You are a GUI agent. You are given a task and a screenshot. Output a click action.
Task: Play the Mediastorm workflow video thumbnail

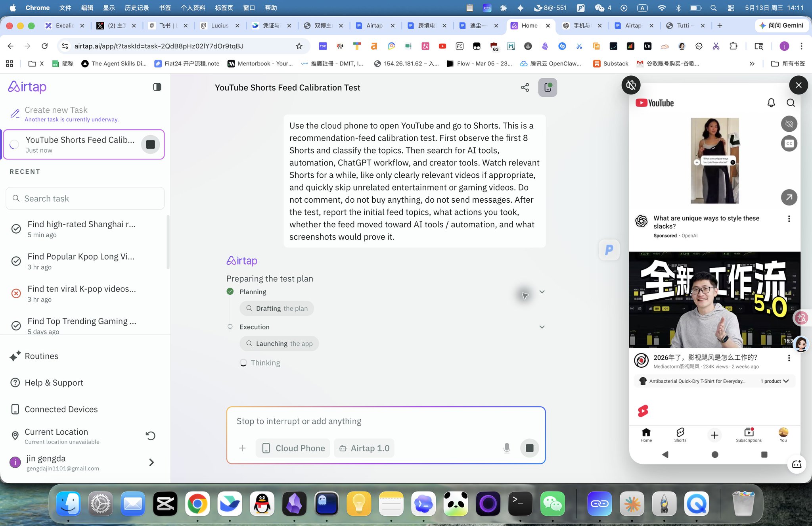(714, 300)
